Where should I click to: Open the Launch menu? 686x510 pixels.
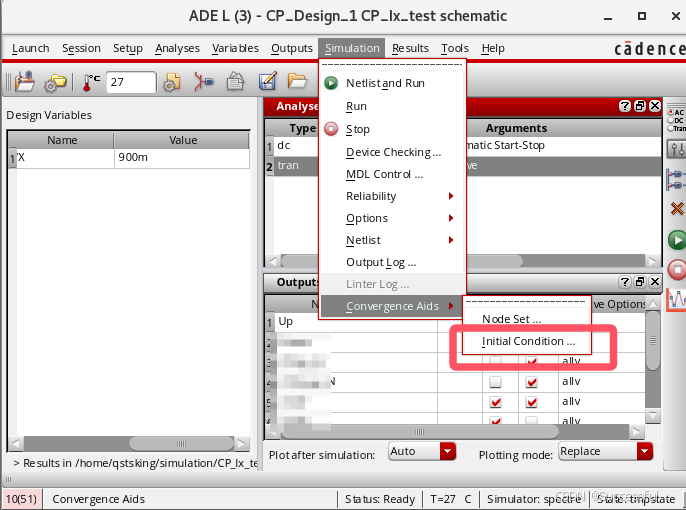pos(31,48)
